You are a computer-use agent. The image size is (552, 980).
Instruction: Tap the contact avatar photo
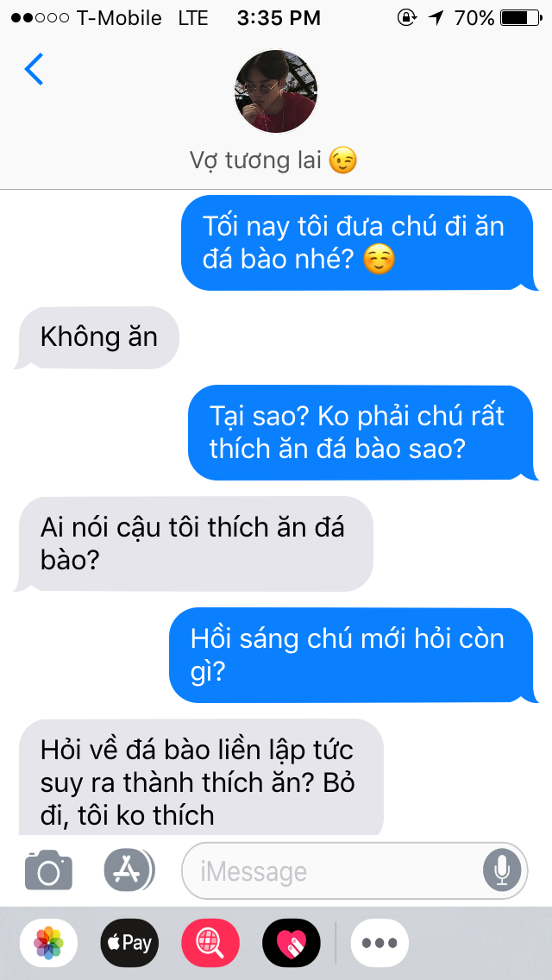pos(276,91)
